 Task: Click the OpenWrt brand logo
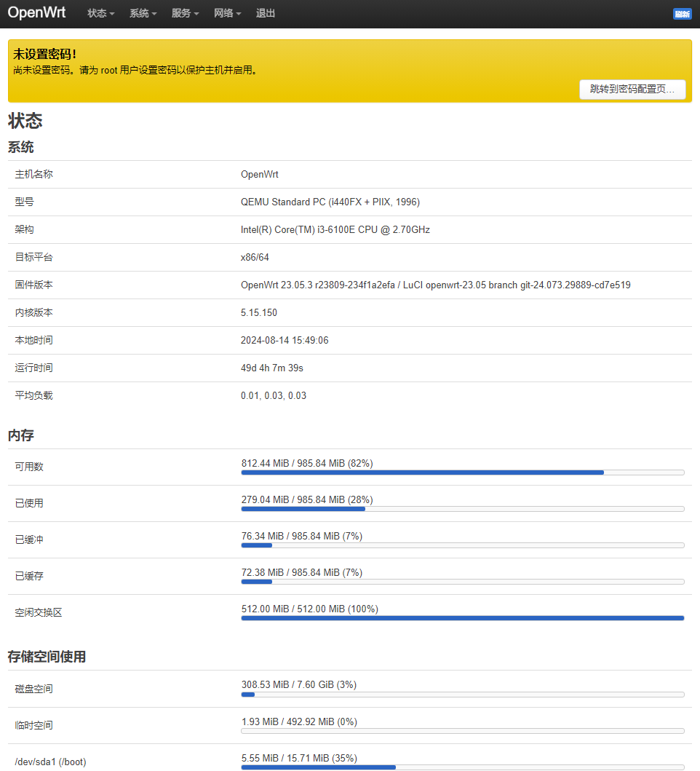pos(37,12)
